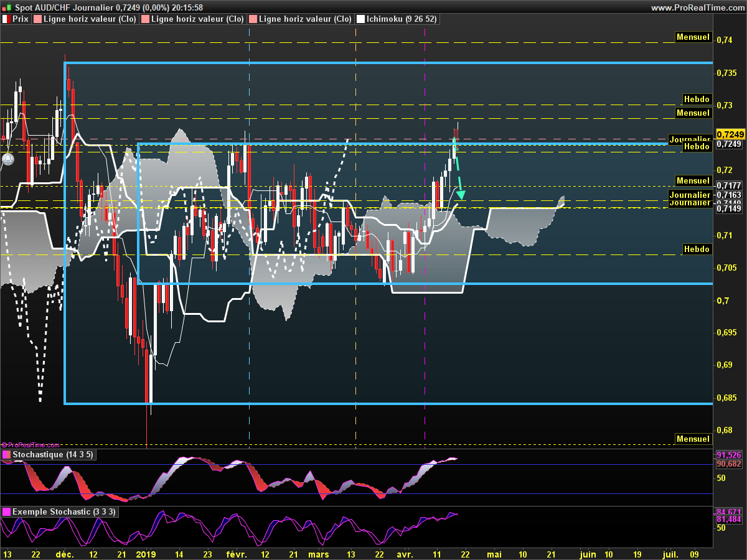Click the 0,69 price axis value
This screenshot has width=747, height=560.
[x=724, y=365]
